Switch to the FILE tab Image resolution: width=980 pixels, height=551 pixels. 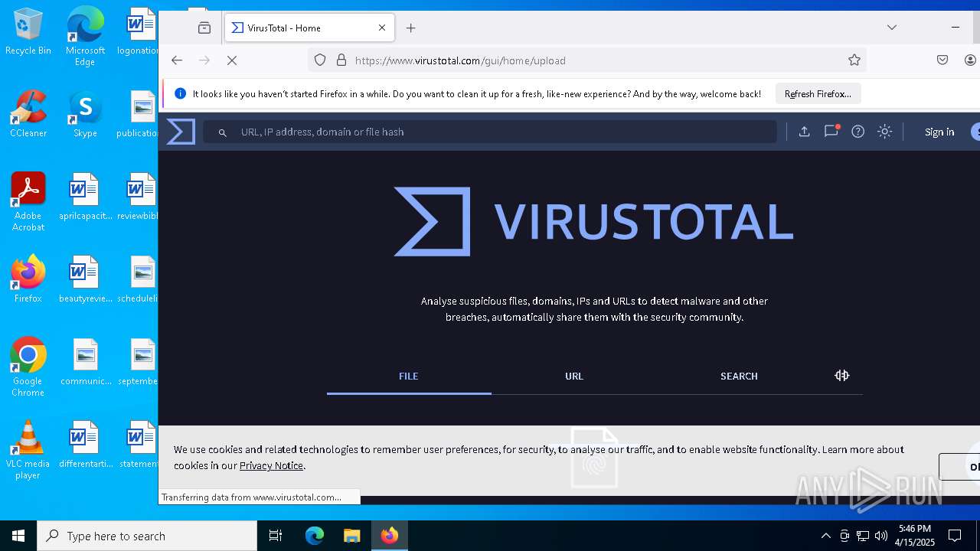coord(409,376)
